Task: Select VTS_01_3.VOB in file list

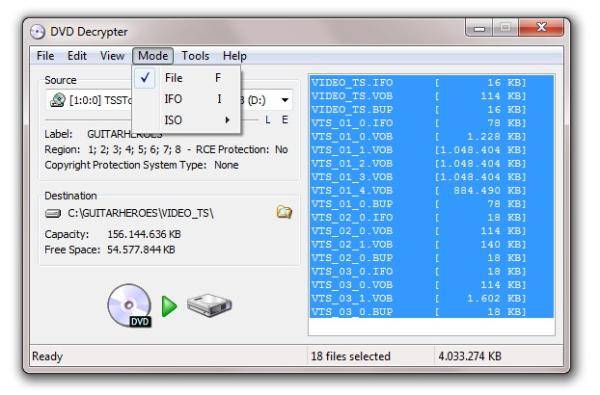Action: pyautogui.click(x=432, y=177)
